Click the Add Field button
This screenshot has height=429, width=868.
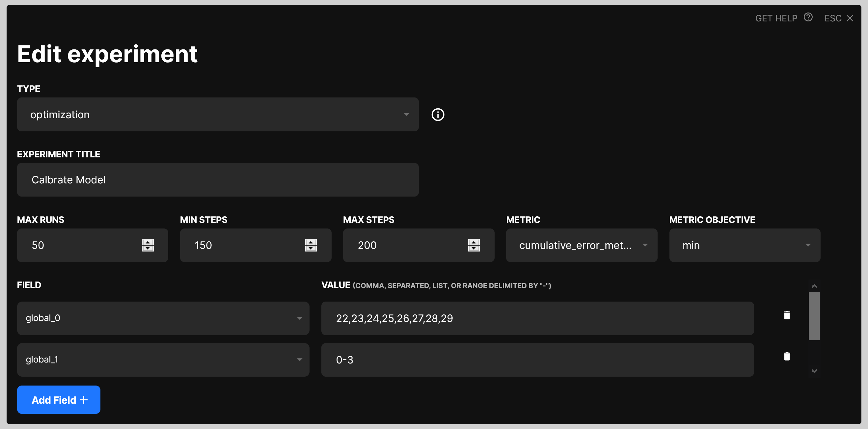[58, 399]
